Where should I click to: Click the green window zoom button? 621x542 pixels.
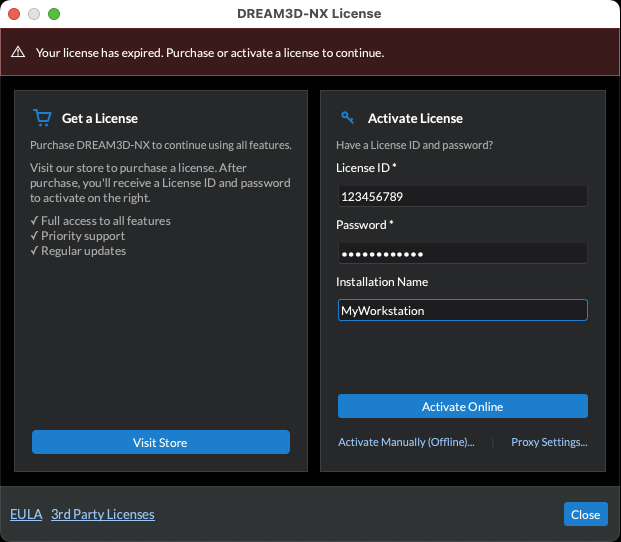[x=54, y=14]
